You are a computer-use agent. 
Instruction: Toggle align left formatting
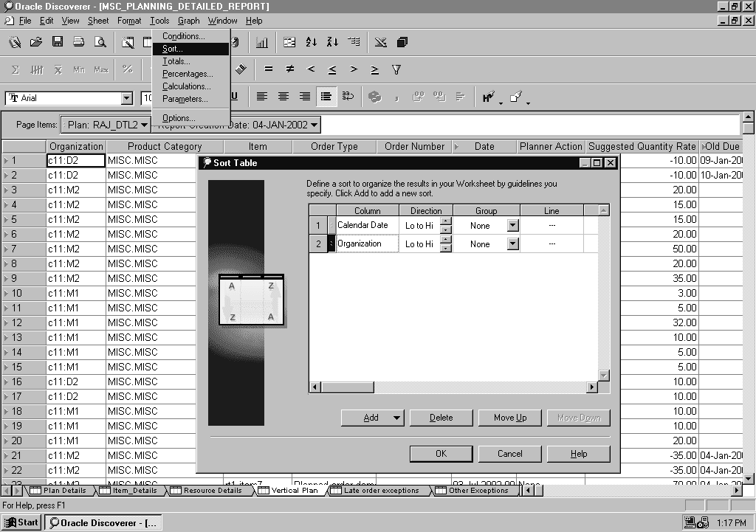[262, 97]
